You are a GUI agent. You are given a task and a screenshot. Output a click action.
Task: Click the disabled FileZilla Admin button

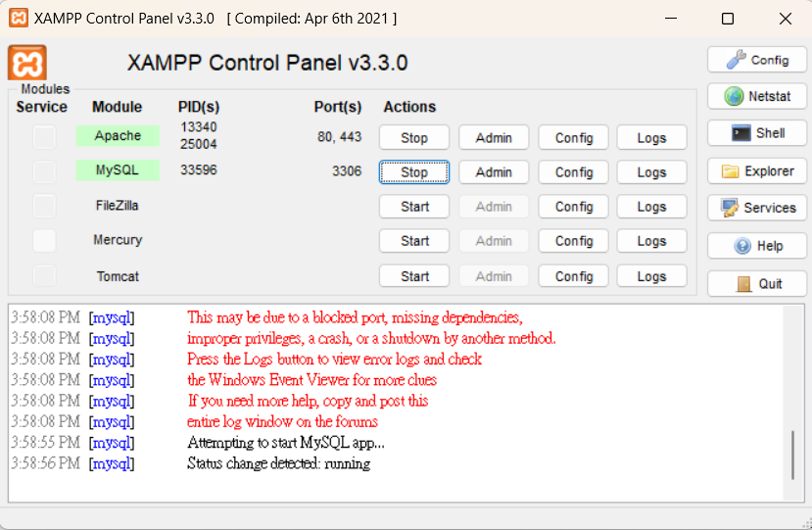pyautogui.click(x=494, y=207)
